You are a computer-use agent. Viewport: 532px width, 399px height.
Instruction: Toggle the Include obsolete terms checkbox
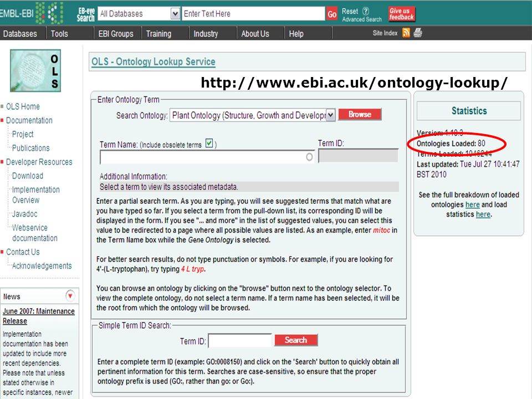[x=209, y=143]
